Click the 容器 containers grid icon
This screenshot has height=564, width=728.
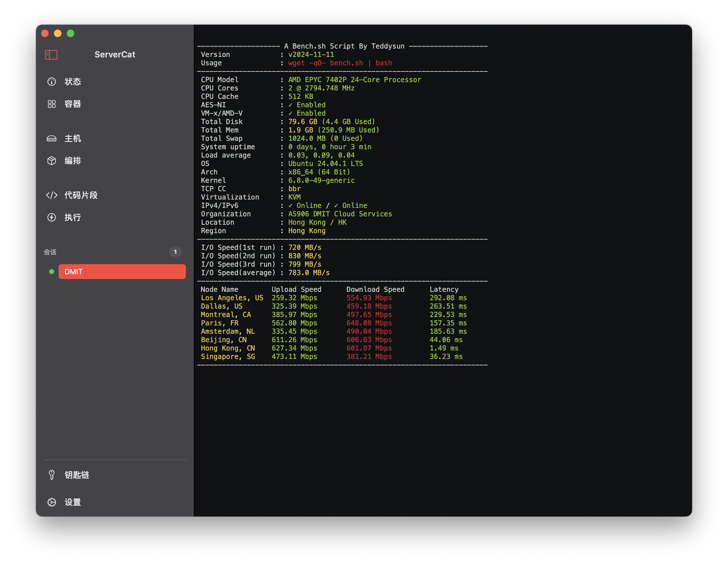tap(52, 104)
